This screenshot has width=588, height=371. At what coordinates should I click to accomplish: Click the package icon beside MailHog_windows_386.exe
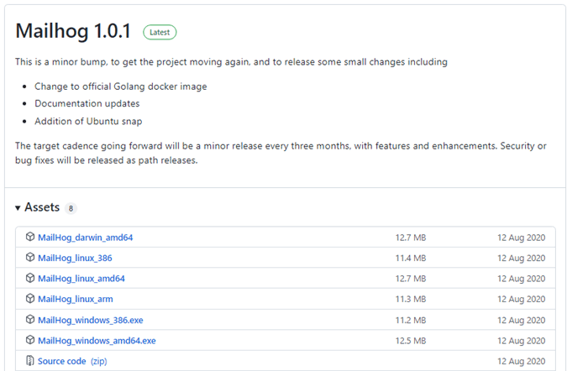click(30, 320)
